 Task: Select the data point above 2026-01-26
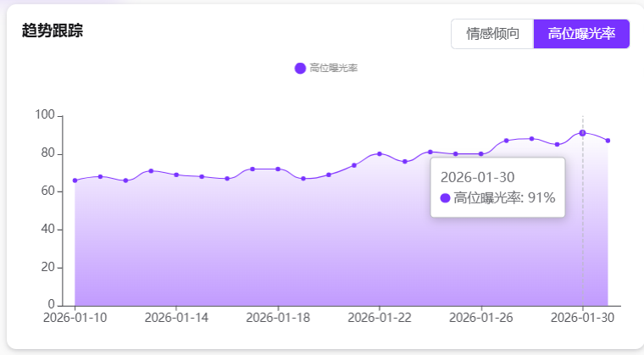(x=481, y=154)
